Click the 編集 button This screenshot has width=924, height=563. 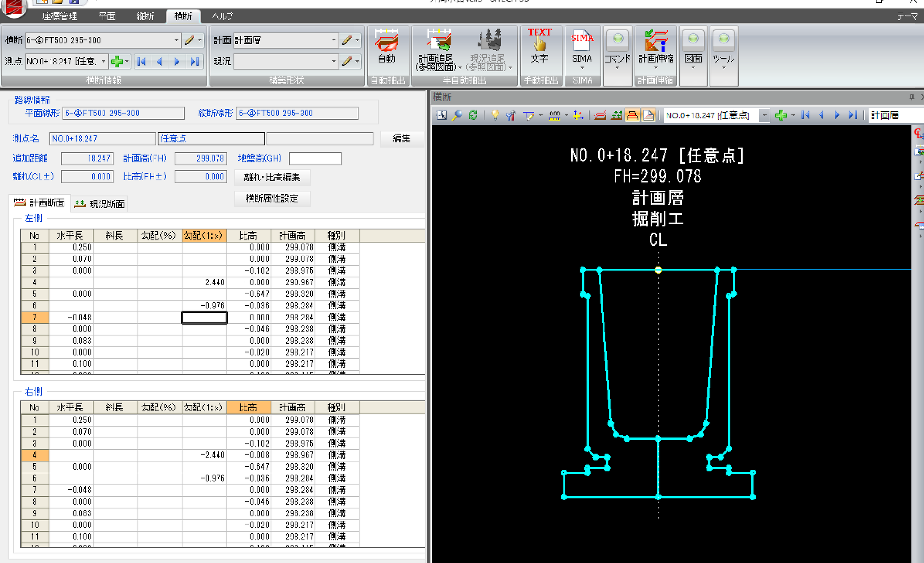pos(401,139)
